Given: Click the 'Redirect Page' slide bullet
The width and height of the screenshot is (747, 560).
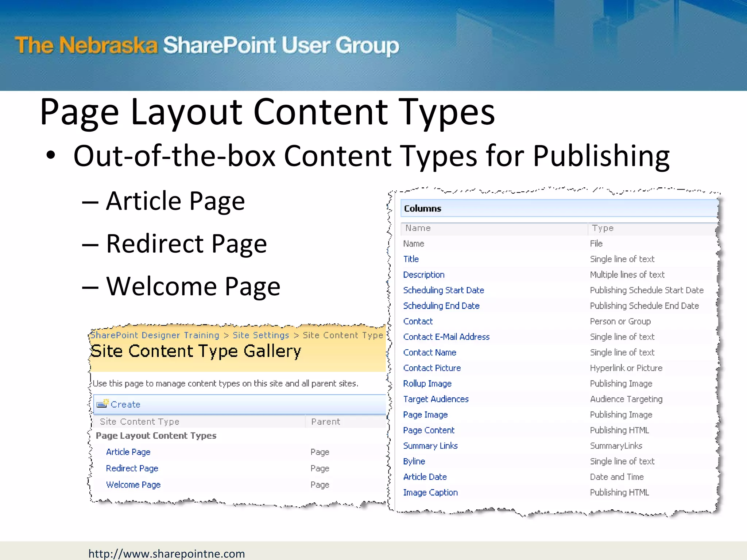Looking at the screenshot, I should 186,244.
